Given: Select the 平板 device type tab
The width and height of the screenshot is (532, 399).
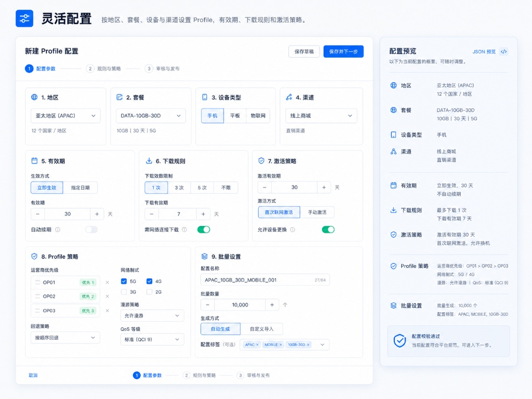Looking at the screenshot, I should (x=235, y=116).
